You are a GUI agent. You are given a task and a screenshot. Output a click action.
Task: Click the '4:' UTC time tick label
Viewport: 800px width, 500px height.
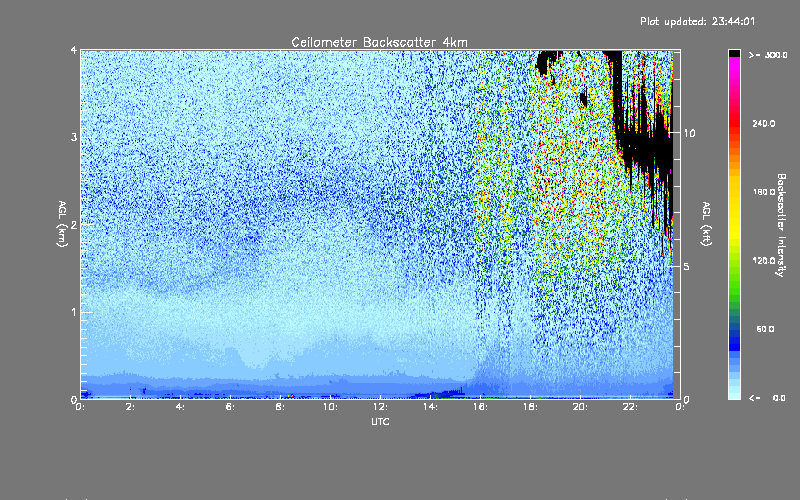pyautogui.click(x=180, y=407)
